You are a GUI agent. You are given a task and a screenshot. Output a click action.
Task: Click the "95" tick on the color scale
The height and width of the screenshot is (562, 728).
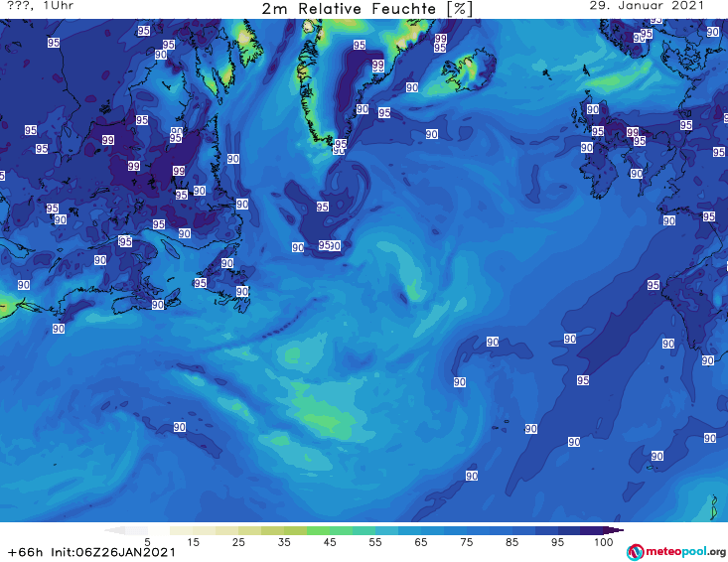[557, 542]
